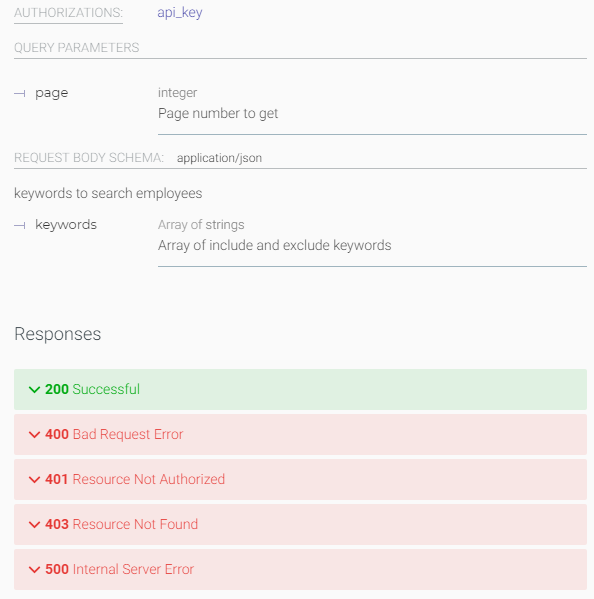Click the QUERY PARAMETERS section header
Image resolution: width=594 pixels, height=599 pixels.
pos(77,48)
